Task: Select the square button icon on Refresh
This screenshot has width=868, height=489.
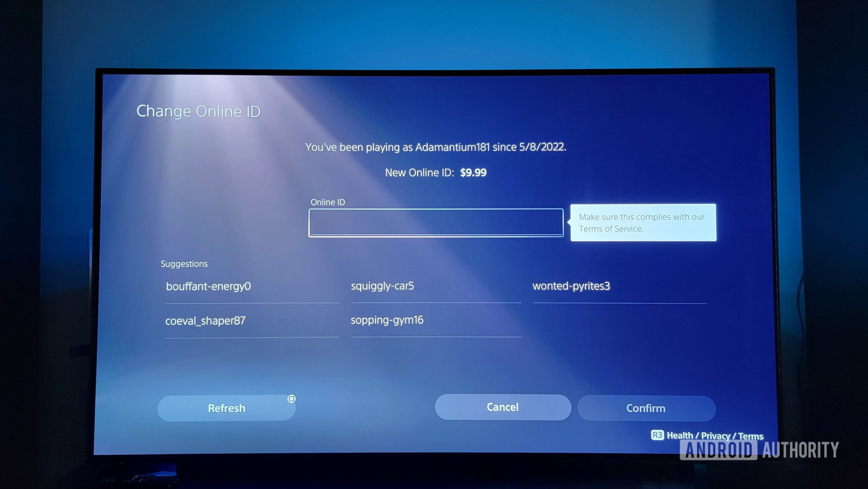Action: pyautogui.click(x=291, y=399)
